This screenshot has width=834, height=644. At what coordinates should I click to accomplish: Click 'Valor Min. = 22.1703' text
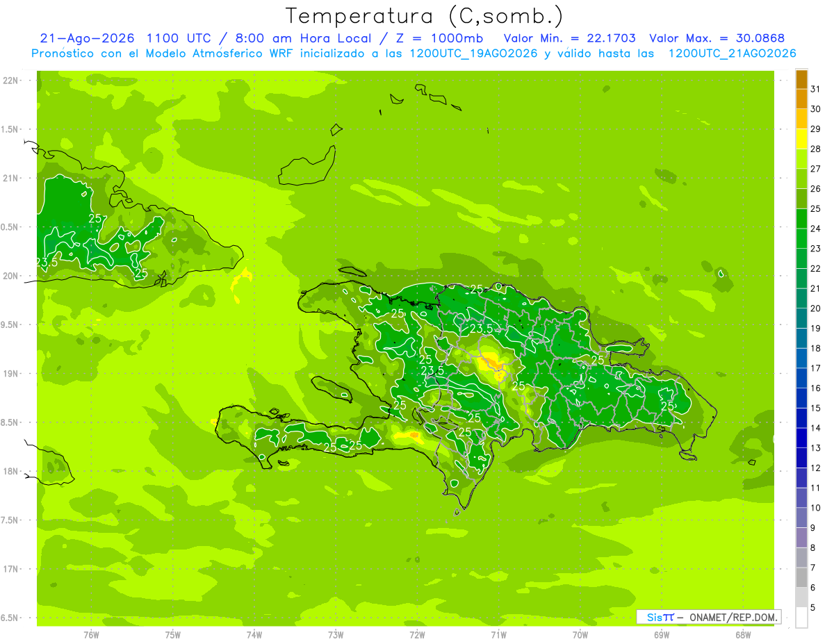tap(569, 38)
